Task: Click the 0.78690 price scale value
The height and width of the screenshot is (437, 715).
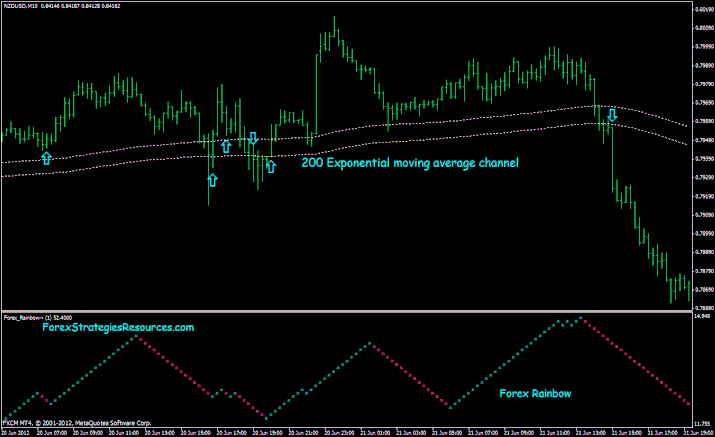Action: tap(705, 290)
